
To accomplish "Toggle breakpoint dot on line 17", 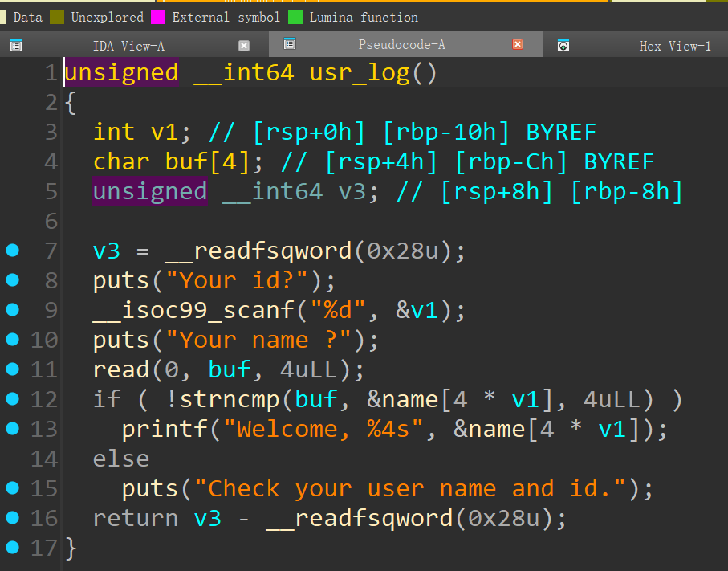I will click(x=13, y=548).
